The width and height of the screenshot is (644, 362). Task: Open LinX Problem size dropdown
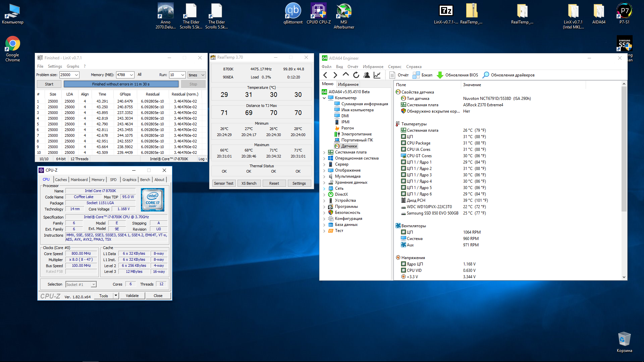point(76,75)
